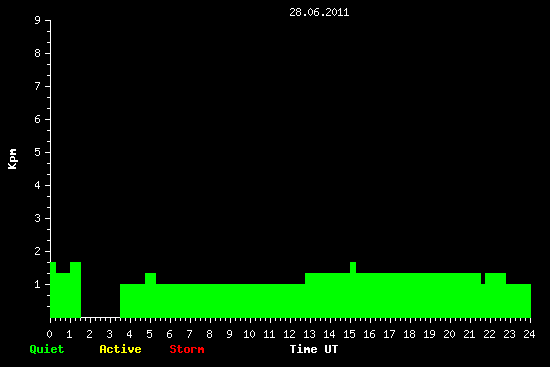Click the green bar above hour 23

[x=518, y=301]
